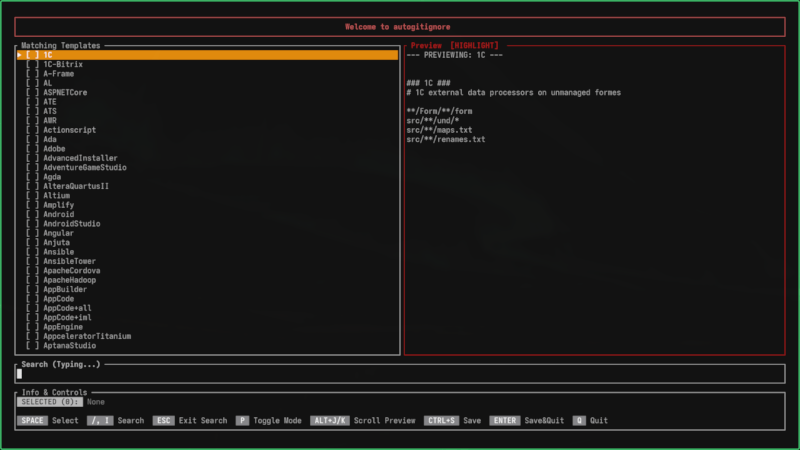Click the /, I Search key hint

click(x=115, y=420)
